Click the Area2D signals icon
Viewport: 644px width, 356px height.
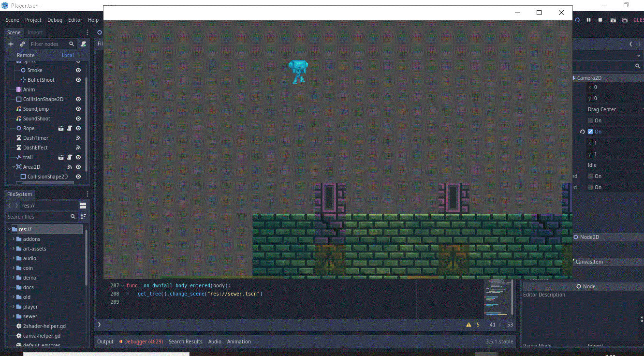[x=70, y=167]
